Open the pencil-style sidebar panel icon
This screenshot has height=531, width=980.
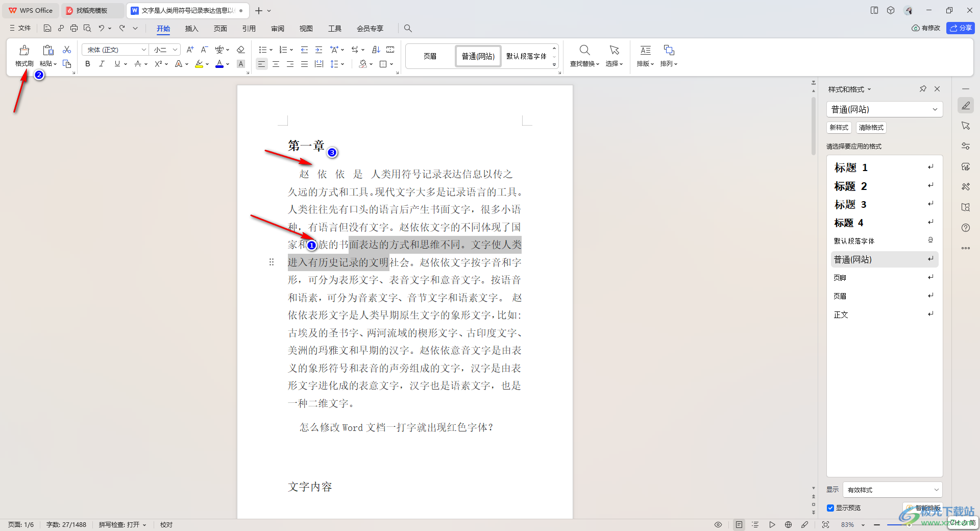click(966, 105)
